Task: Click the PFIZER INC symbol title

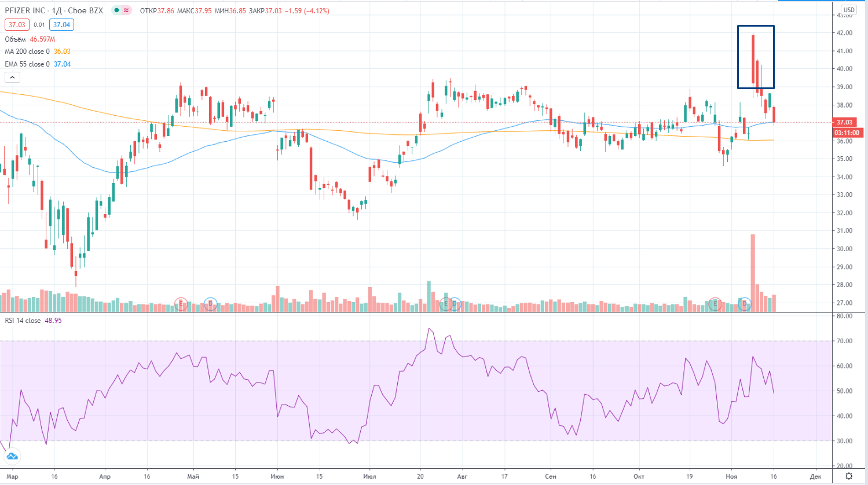Action: click(x=25, y=10)
